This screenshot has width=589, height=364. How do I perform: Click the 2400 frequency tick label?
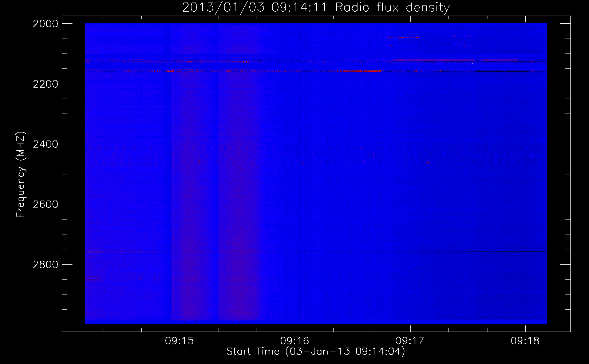coord(46,144)
